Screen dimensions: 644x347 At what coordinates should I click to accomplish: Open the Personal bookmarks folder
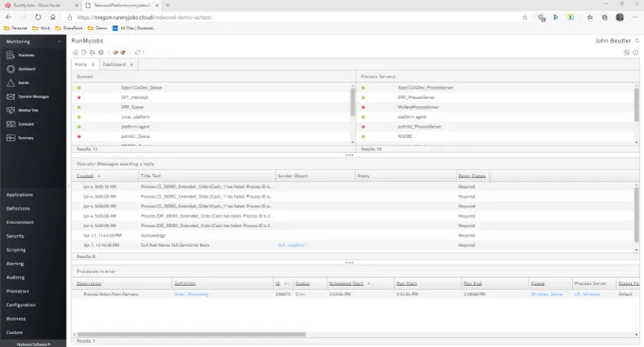tap(16, 29)
